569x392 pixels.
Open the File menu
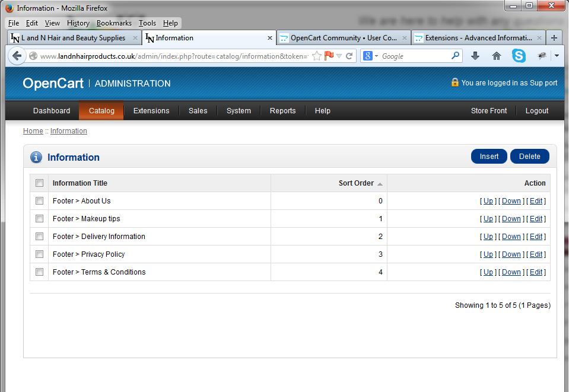tap(14, 23)
